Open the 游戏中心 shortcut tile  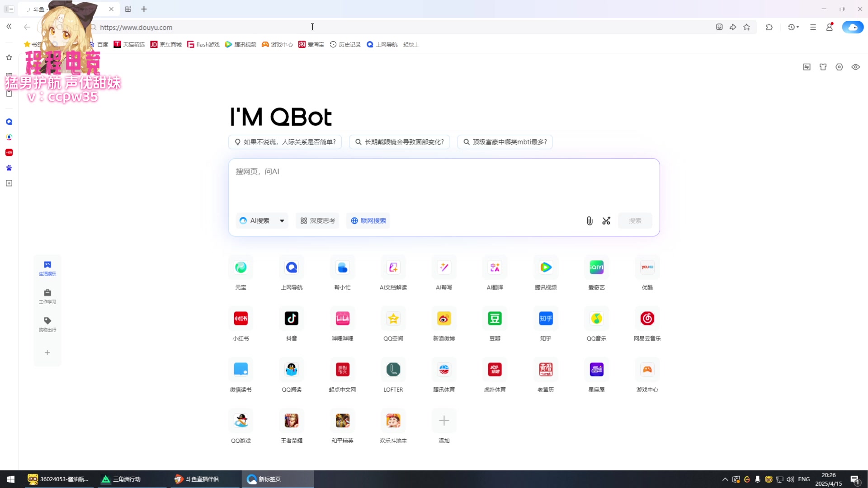click(647, 370)
